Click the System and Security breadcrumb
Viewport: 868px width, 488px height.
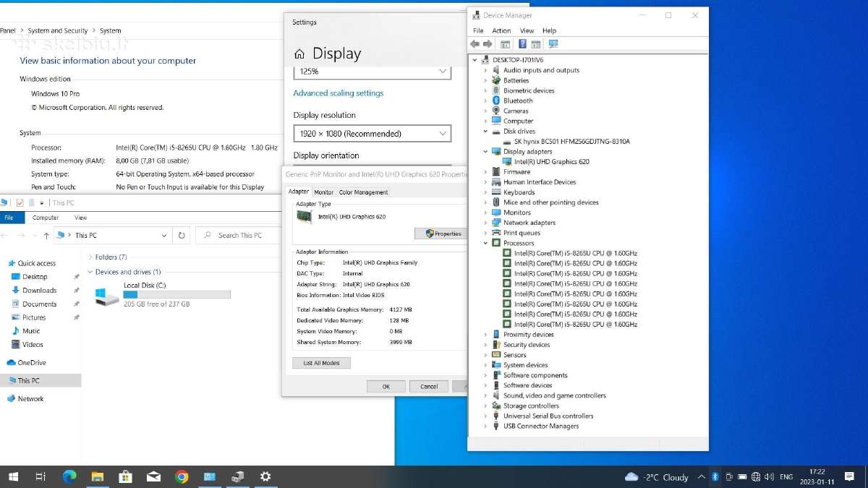pyautogui.click(x=58, y=30)
